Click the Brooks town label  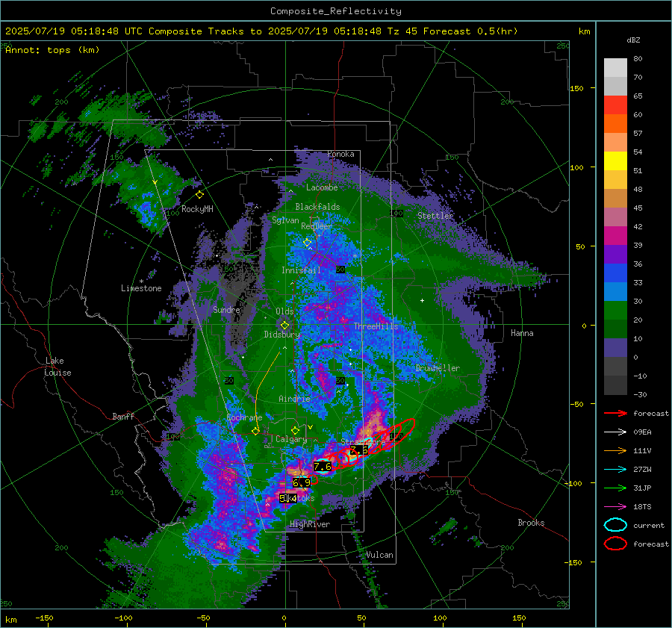click(531, 523)
